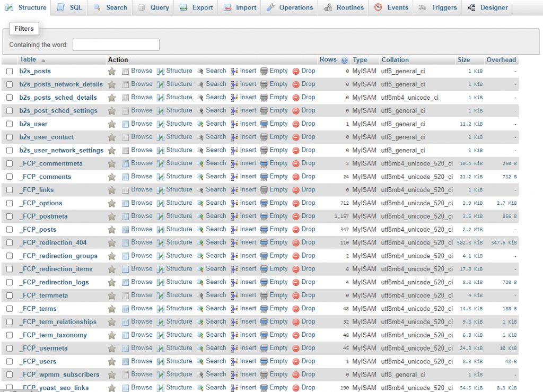Viewport: 543px width, 392px height.
Task: Click the favorite star for b2s_posts
Action: tap(112, 71)
